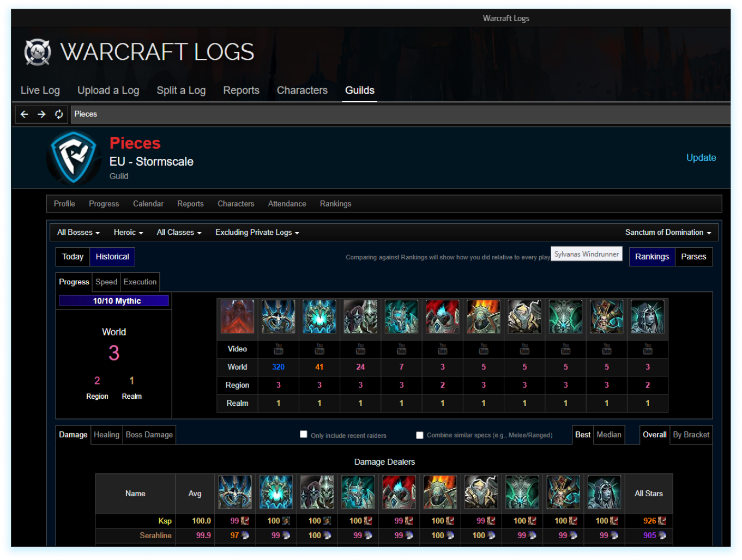The width and height of the screenshot is (742, 560).
Task: Click the Pieces guild shield emblem
Action: click(x=74, y=157)
